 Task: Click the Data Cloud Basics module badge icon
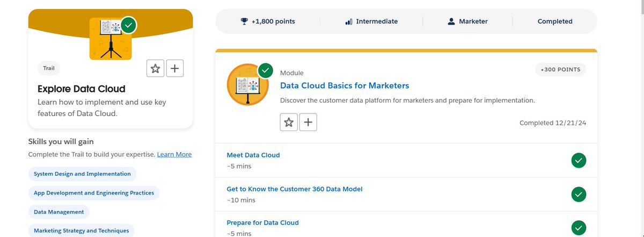[x=248, y=84]
